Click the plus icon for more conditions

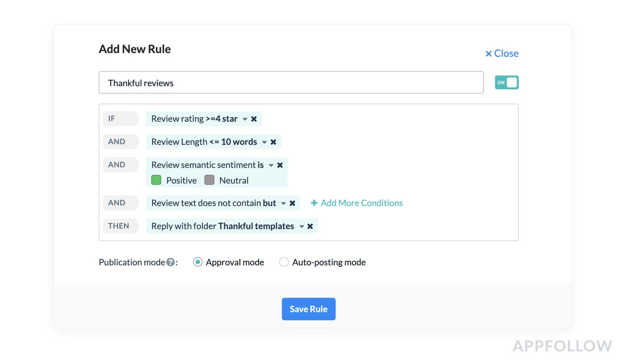coord(314,203)
